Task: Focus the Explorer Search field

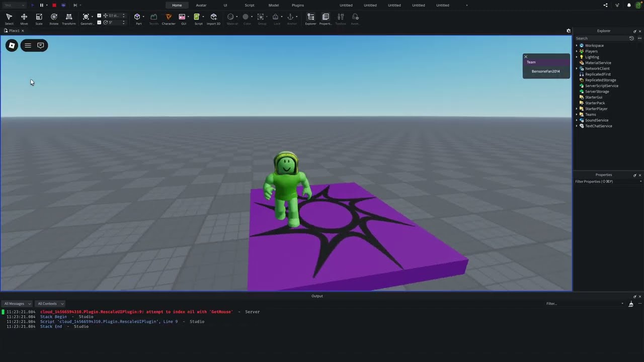Action: [x=601, y=38]
